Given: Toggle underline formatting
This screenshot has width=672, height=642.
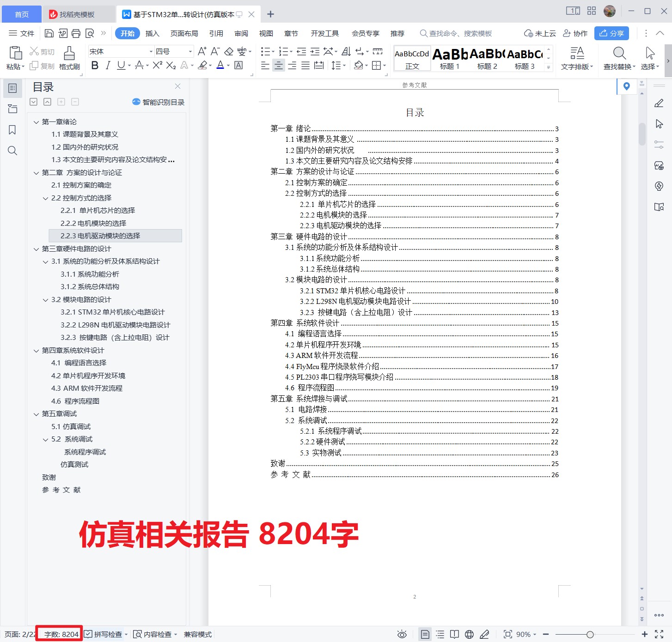Looking at the screenshot, I should click(120, 66).
